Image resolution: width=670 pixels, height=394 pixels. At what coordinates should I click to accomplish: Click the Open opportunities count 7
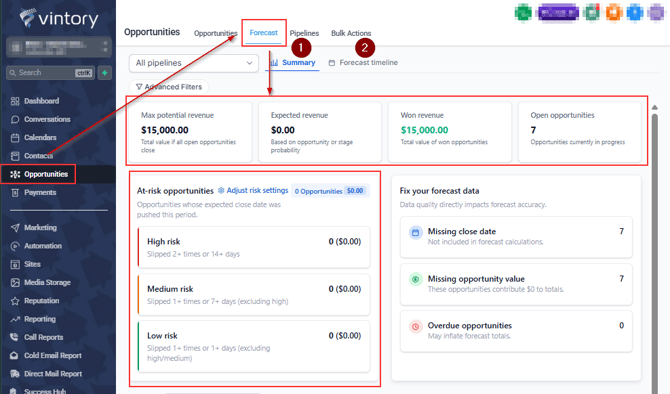[533, 130]
